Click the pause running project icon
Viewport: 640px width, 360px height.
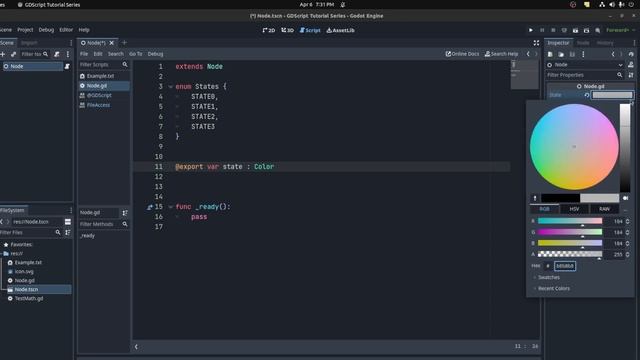542,30
